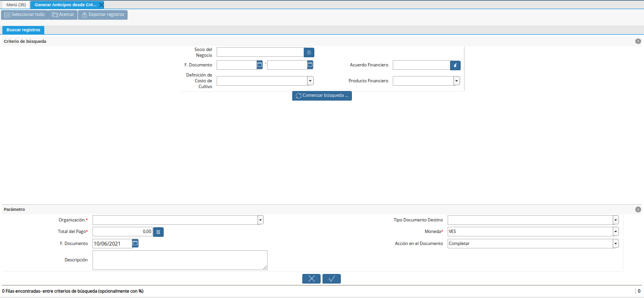The image size is (644, 298).
Task: Click the Descripción text area
Action: pyautogui.click(x=180, y=260)
